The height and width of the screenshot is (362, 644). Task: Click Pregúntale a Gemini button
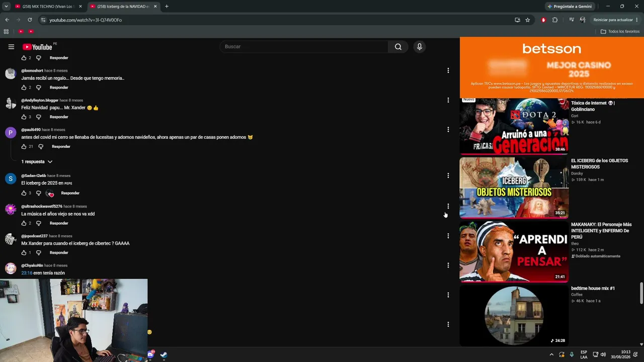pyautogui.click(x=570, y=7)
